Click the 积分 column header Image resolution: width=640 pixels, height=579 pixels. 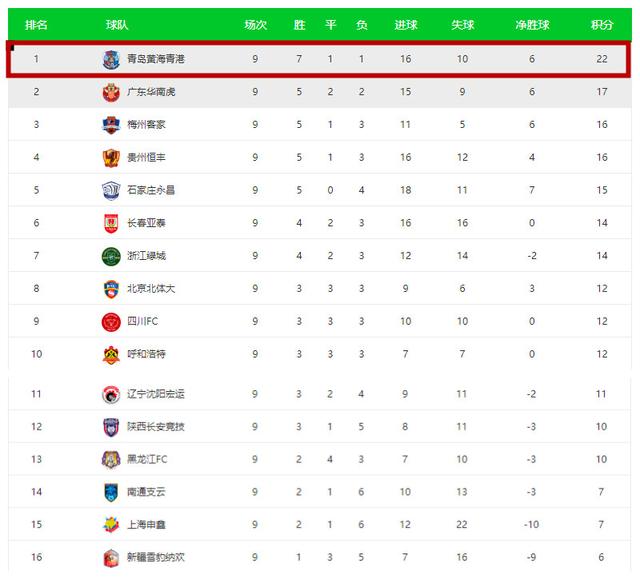[602, 24]
